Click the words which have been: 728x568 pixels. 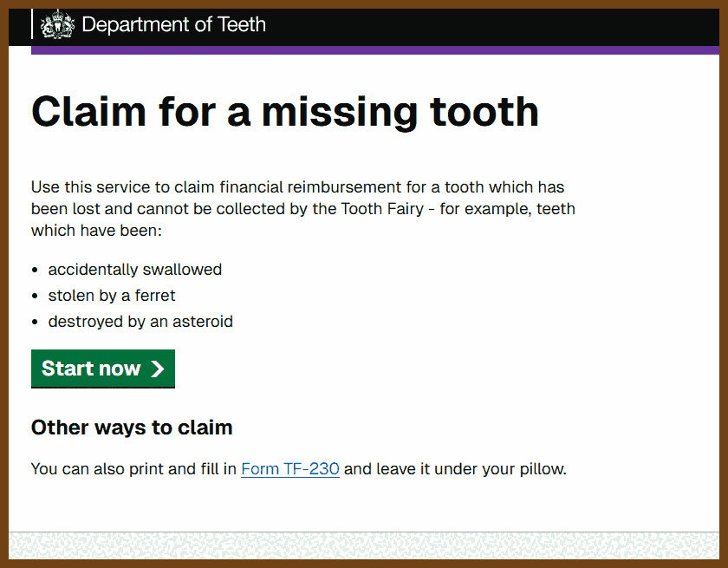[x=96, y=231]
